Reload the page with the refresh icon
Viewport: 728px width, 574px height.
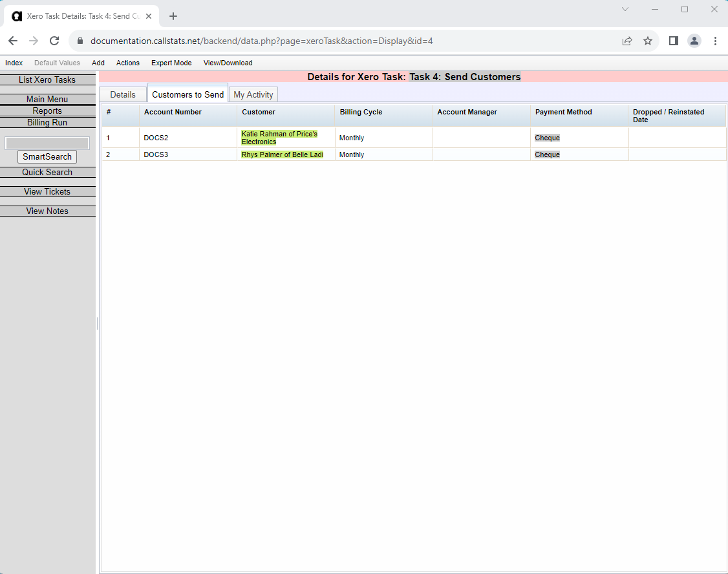click(54, 41)
